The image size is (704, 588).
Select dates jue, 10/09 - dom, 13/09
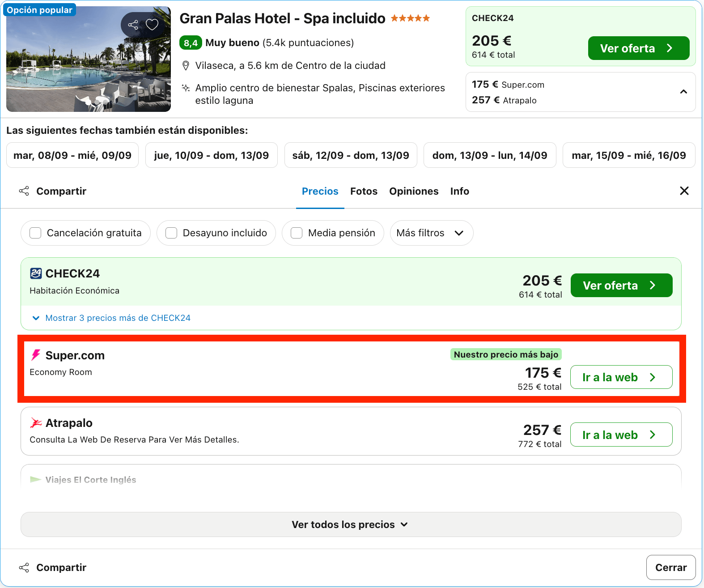[x=212, y=155]
